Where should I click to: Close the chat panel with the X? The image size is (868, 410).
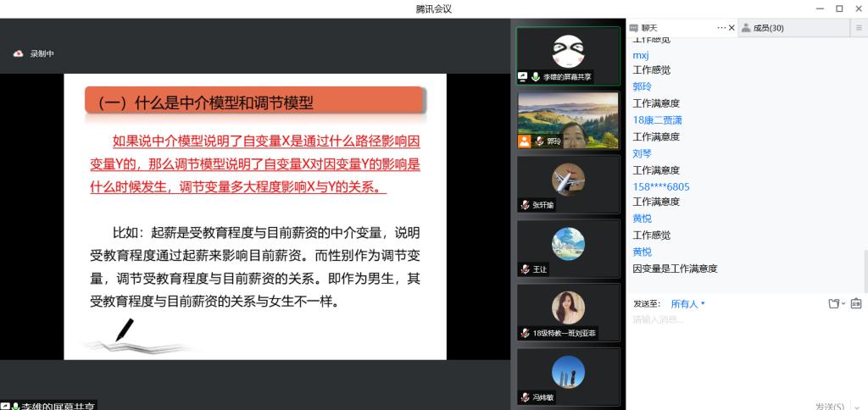point(732,28)
